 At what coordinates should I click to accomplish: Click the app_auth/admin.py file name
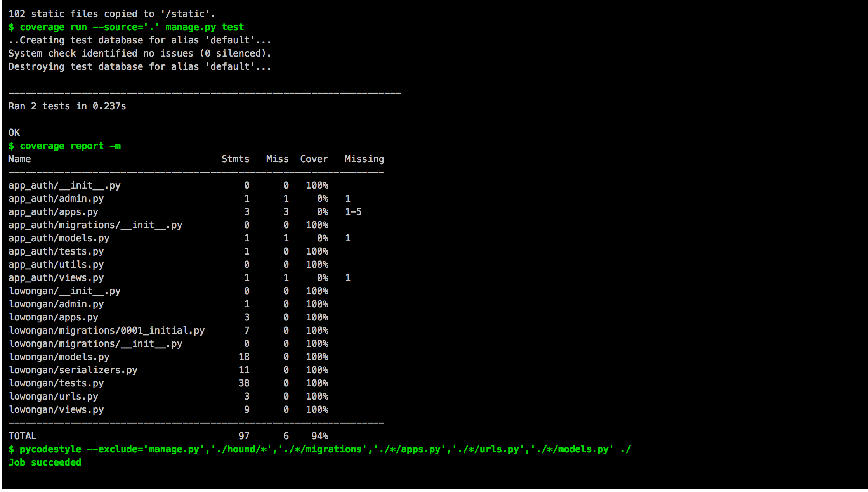[x=56, y=199]
